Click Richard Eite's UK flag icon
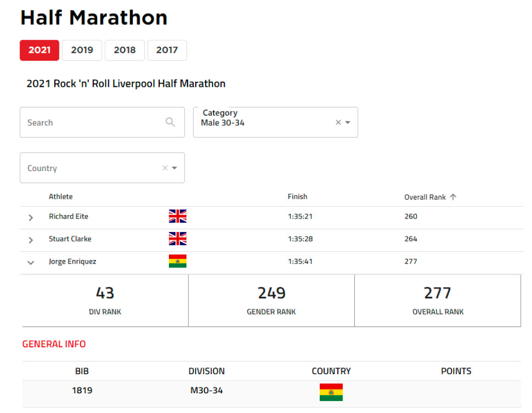532x413 pixels. (177, 216)
